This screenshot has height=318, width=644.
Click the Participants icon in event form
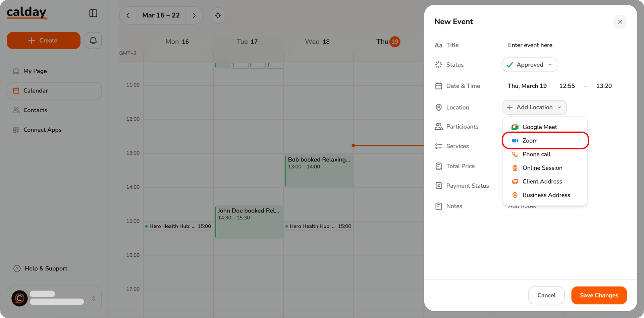tap(438, 126)
